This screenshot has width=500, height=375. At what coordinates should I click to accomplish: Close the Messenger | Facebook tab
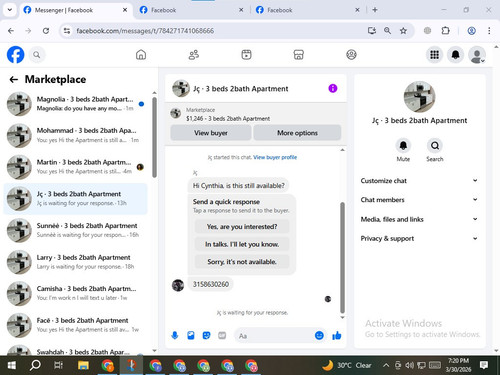point(125,10)
